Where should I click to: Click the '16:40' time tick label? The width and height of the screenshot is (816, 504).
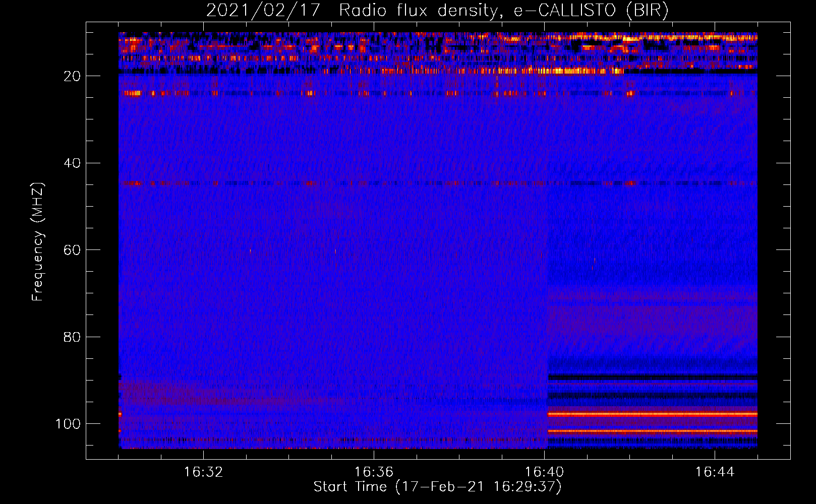[544, 472]
